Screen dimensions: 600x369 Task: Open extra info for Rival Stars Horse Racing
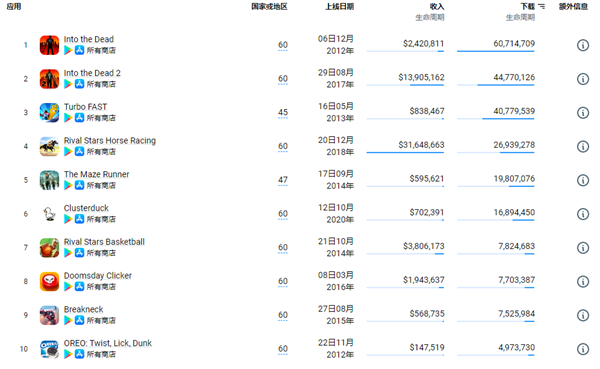pos(582,146)
